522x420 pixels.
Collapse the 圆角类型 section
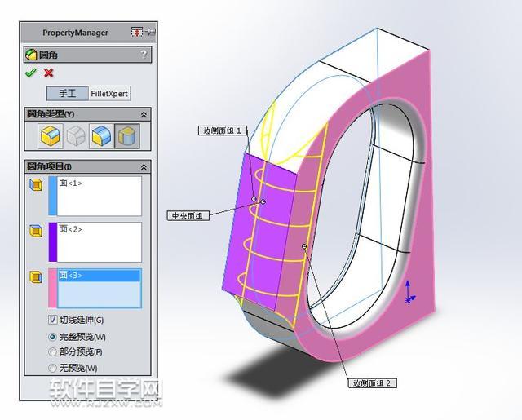pyautogui.click(x=144, y=114)
